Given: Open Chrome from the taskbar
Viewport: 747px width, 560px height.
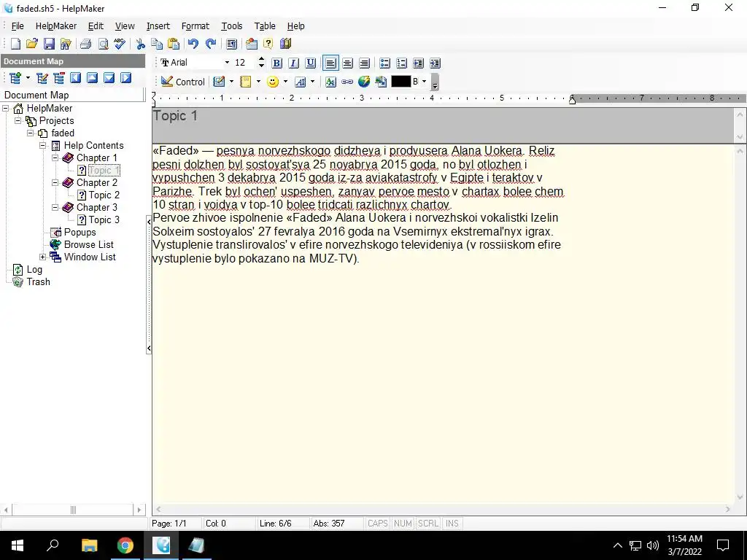Looking at the screenshot, I should pyautogui.click(x=125, y=545).
